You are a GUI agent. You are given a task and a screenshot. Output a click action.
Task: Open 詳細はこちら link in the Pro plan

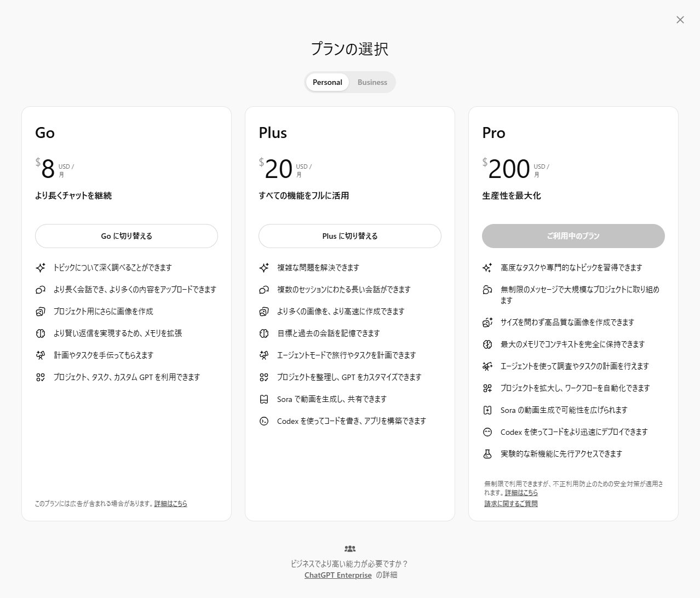tap(521, 492)
